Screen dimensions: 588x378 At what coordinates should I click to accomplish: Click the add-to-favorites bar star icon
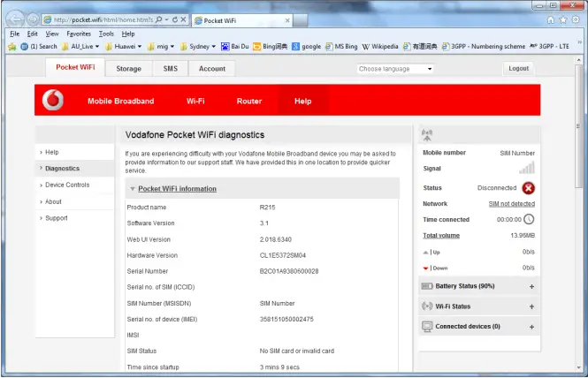coord(12,47)
